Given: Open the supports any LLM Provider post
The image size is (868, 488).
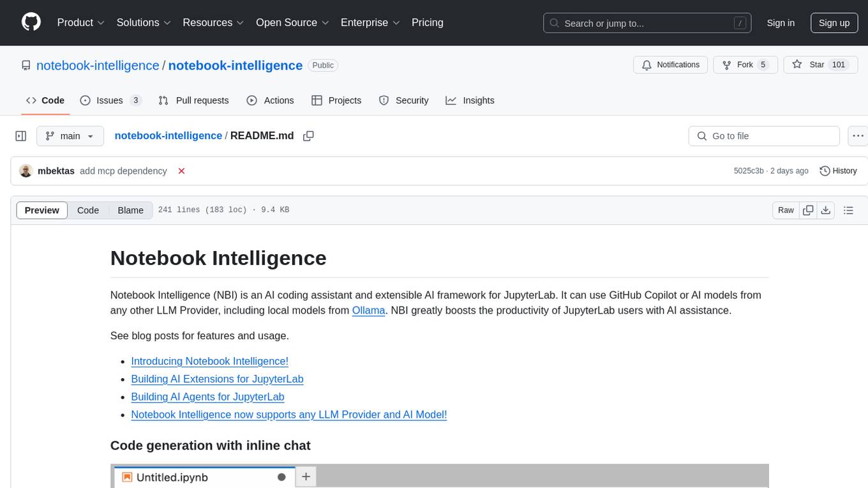Looking at the screenshot, I should pyautogui.click(x=289, y=415).
